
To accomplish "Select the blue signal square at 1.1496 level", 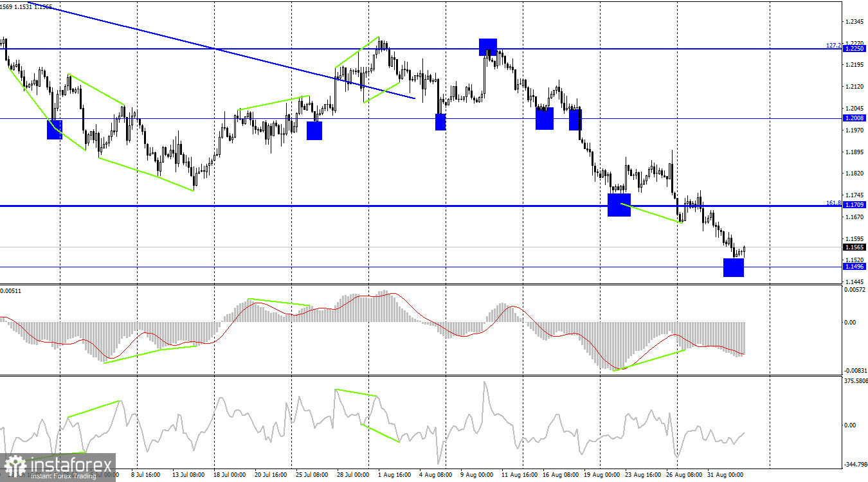I will (x=734, y=267).
